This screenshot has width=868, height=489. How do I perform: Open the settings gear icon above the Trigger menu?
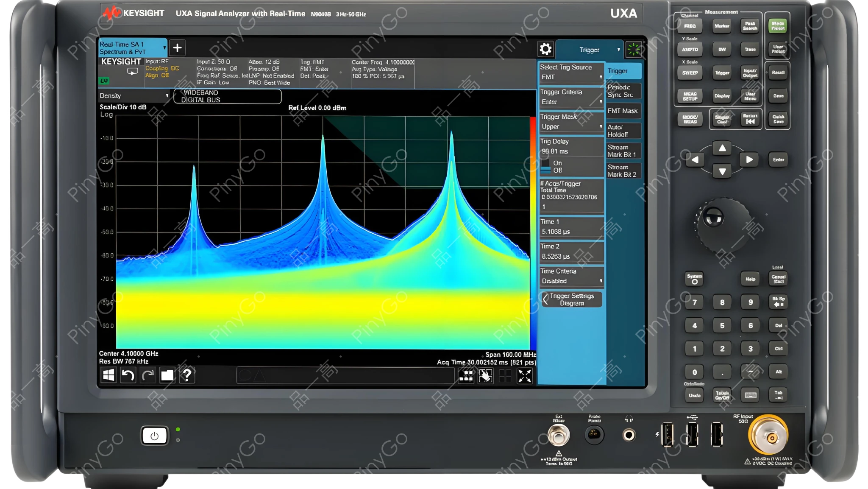point(545,49)
